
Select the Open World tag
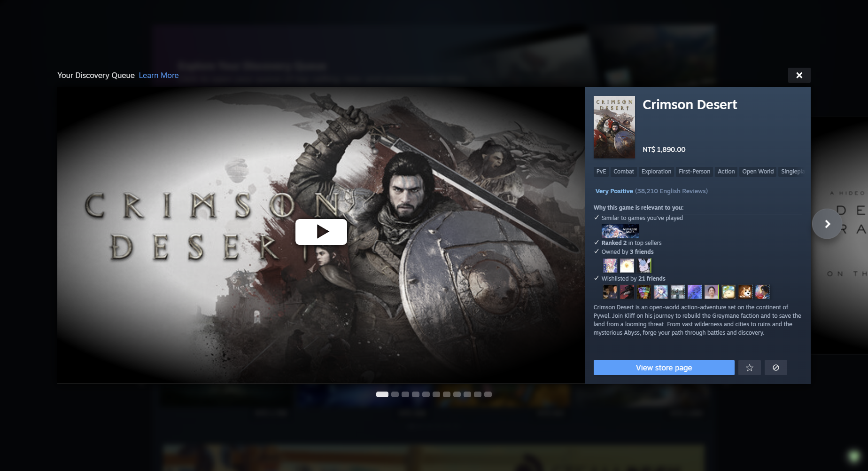(x=758, y=172)
